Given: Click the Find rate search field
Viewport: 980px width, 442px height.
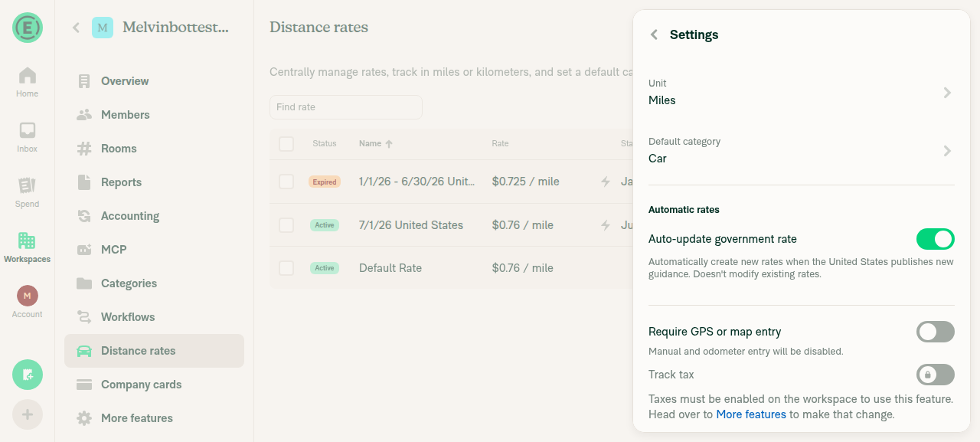Looking at the screenshot, I should click(346, 107).
